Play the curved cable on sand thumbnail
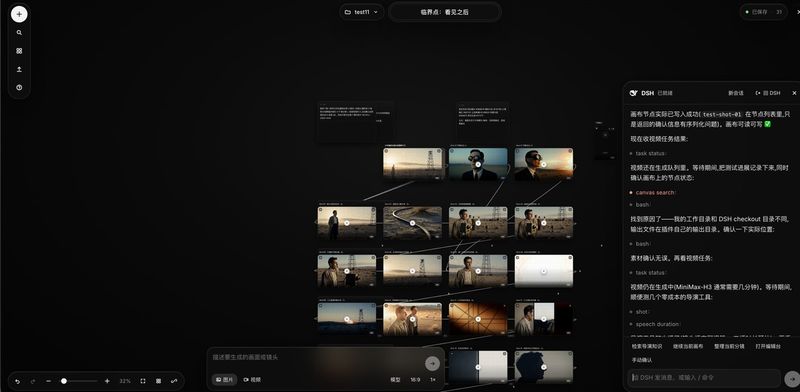Screen dimensions: 800x392 point(412,223)
